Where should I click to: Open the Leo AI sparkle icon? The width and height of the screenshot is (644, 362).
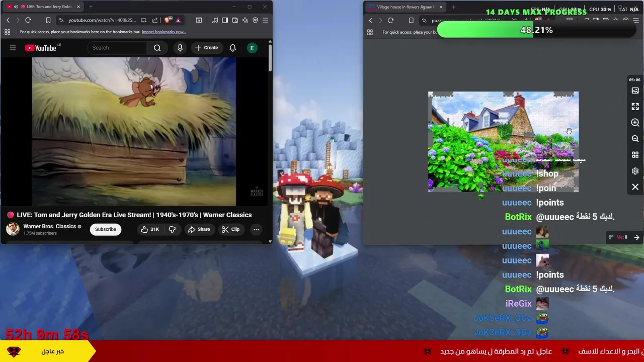tap(245, 20)
